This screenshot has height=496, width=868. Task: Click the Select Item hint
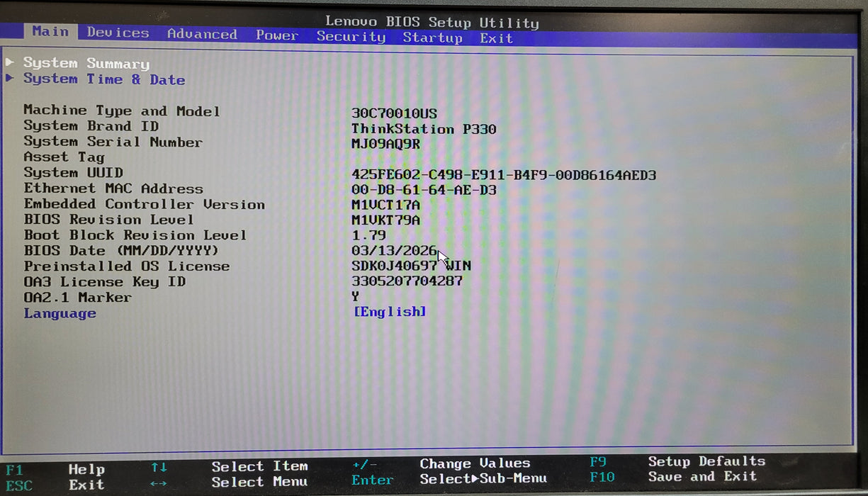259,466
